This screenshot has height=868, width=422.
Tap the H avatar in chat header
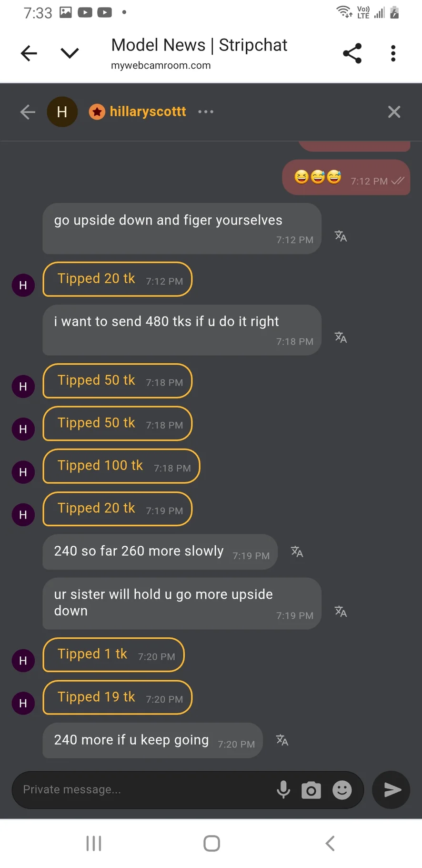click(62, 112)
